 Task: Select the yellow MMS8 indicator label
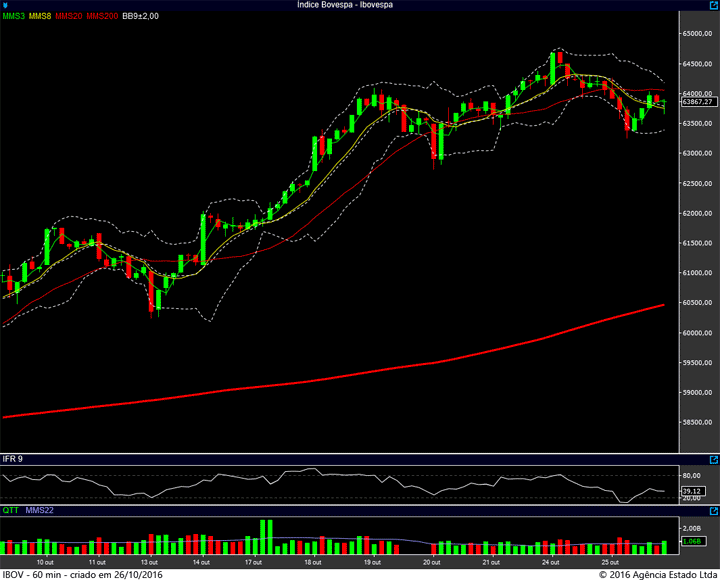point(40,16)
